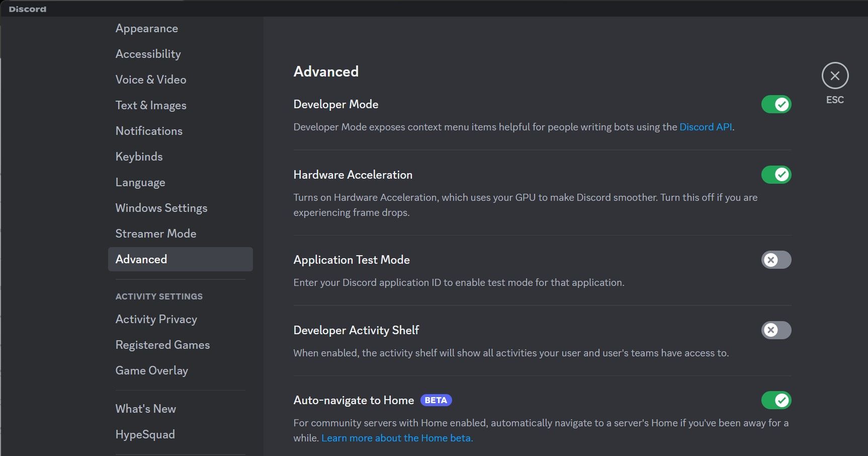Viewport: 868px width, 456px height.
Task: Click Learn more about the Home beta
Action: click(397, 438)
